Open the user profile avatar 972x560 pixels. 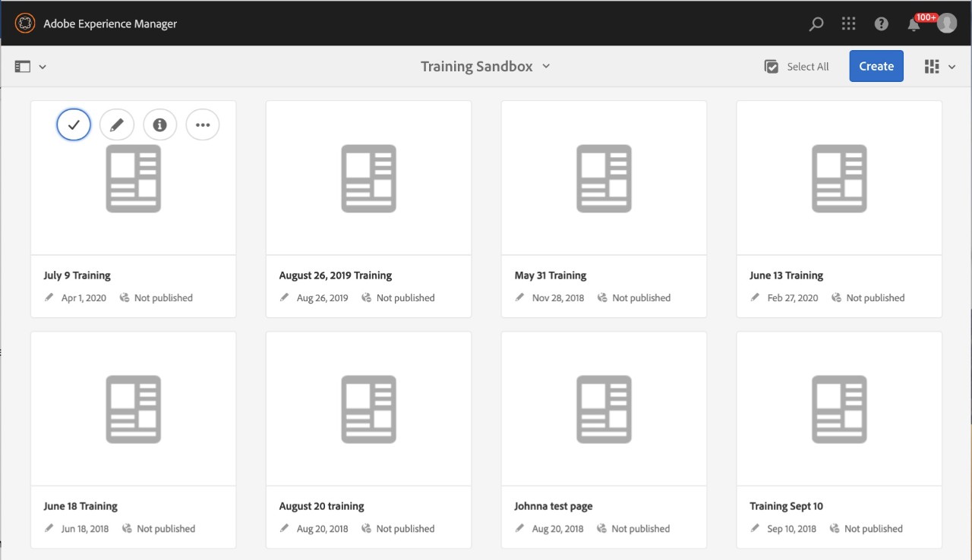(946, 24)
